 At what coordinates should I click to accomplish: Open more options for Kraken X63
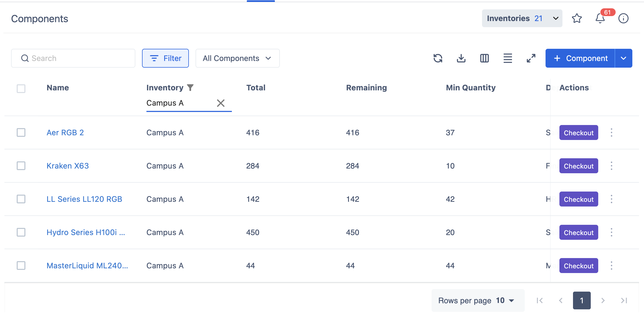pos(611,166)
